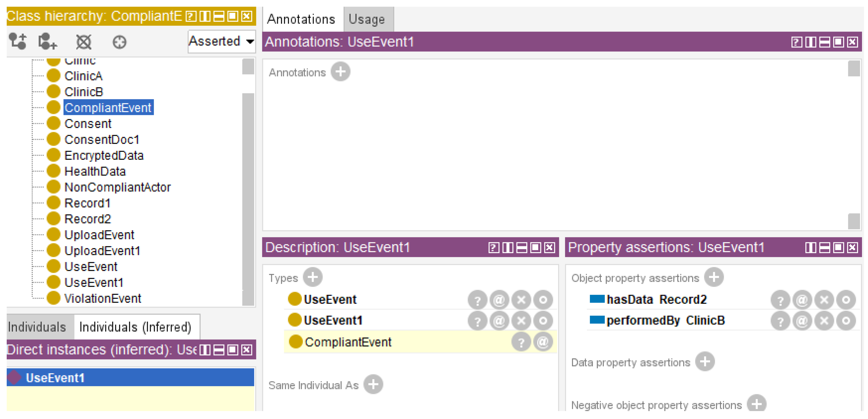Select the UseEvent1 individual in inferred instances
The height and width of the screenshot is (419, 868).
coord(55,378)
